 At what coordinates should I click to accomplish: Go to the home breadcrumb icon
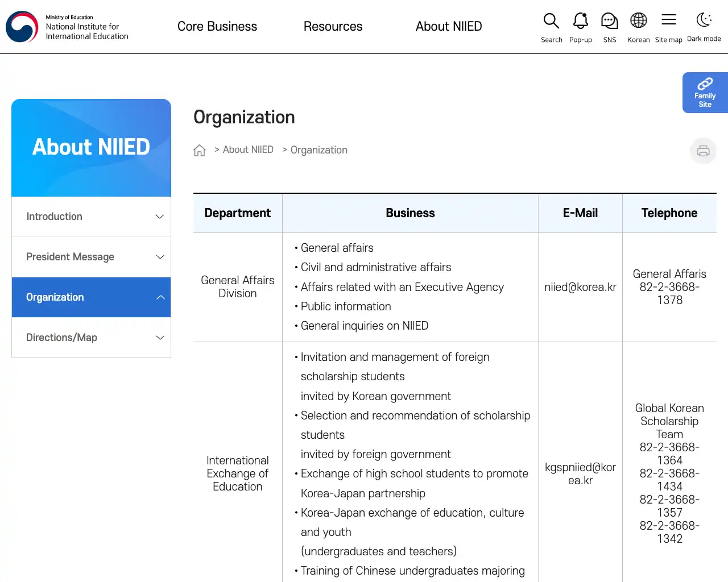tap(199, 150)
